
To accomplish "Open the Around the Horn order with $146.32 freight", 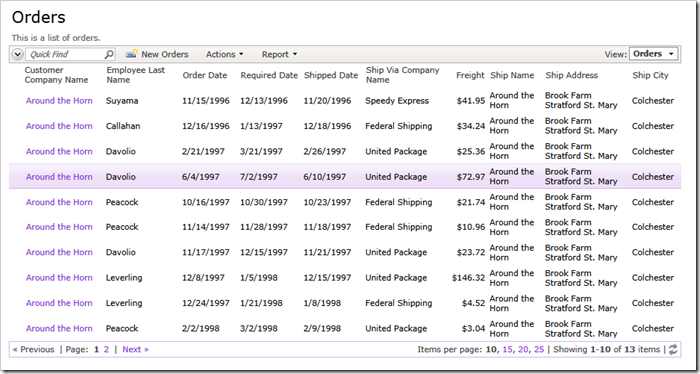I will (x=59, y=278).
